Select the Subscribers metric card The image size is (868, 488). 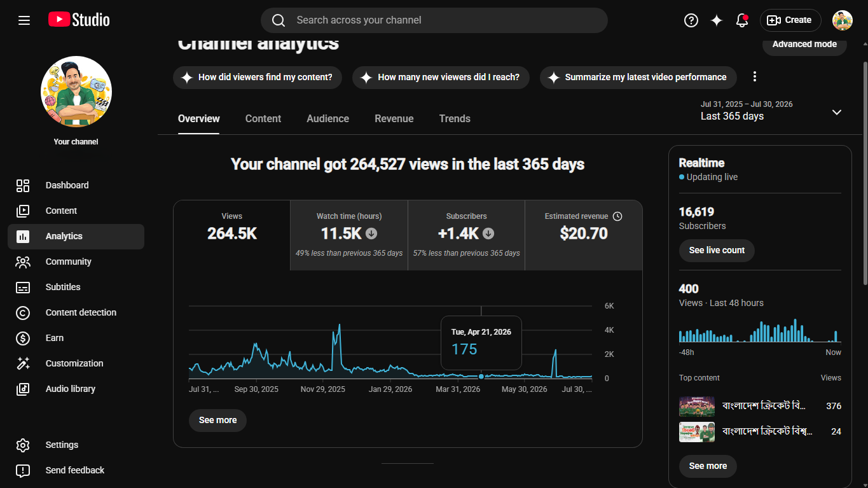coord(466,235)
